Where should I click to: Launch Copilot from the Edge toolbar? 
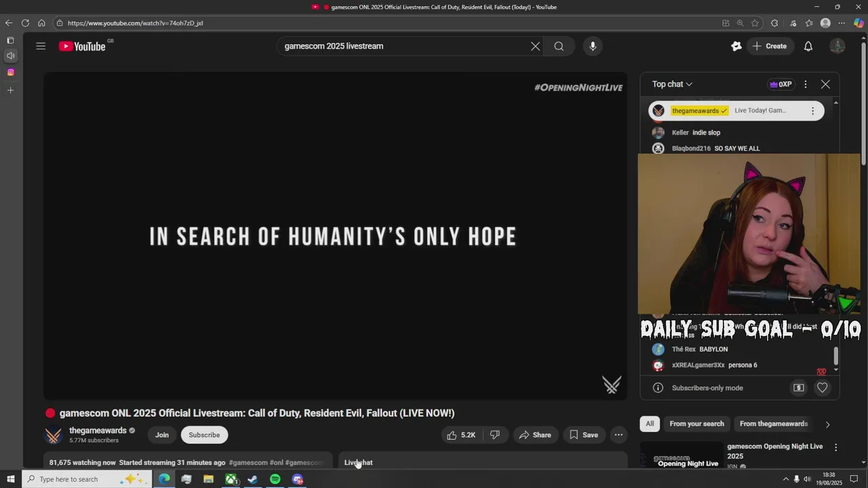click(x=859, y=23)
